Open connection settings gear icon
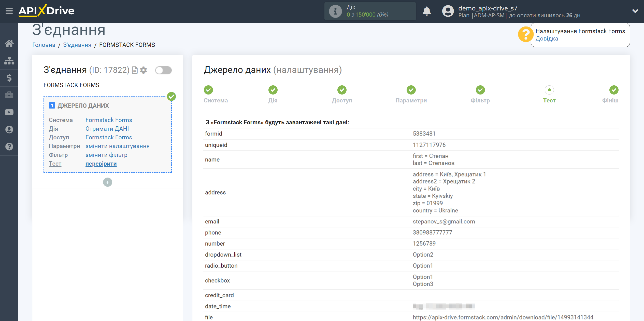The width and height of the screenshot is (644, 321). pyautogui.click(x=144, y=70)
